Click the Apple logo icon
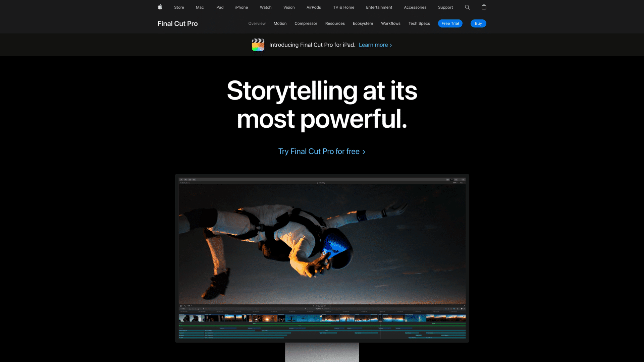The width and height of the screenshot is (644, 362). tap(160, 7)
